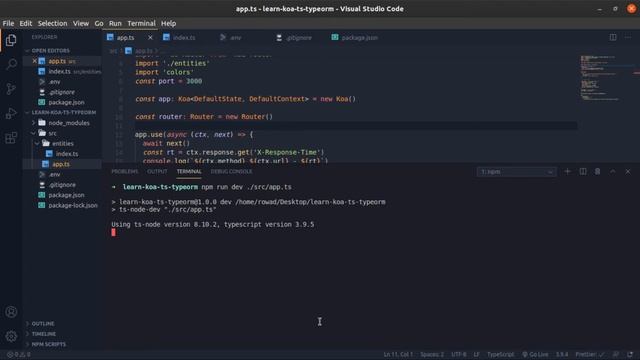Split the terminal panel
Image resolution: width=640 pixels, height=360 pixels.
pos(583,171)
